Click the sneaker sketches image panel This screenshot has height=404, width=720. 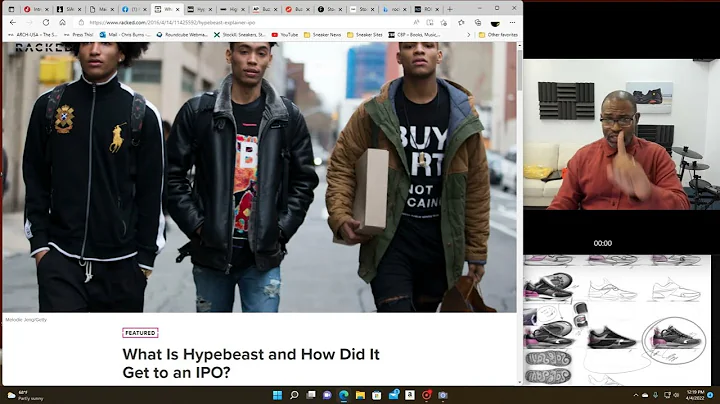coord(617,320)
